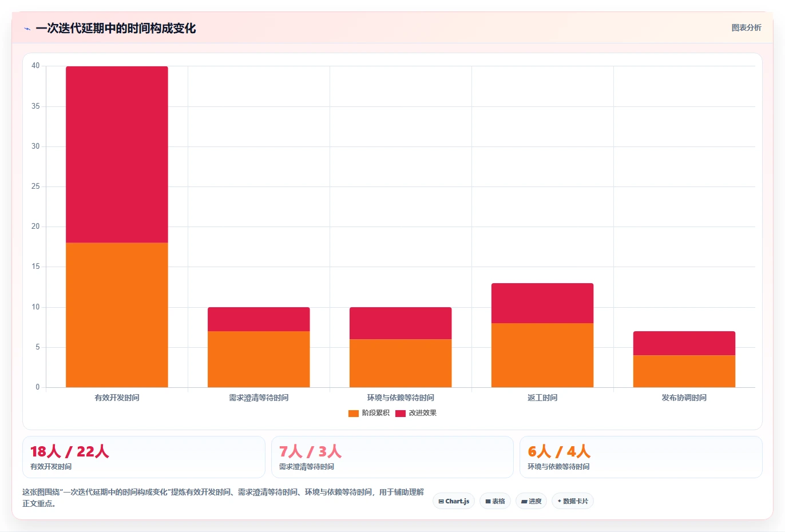Click the chart heading 一次迭代延期中的时间构成变化
This screenshot has height=532, width=785.
click(x=116, y=29)
